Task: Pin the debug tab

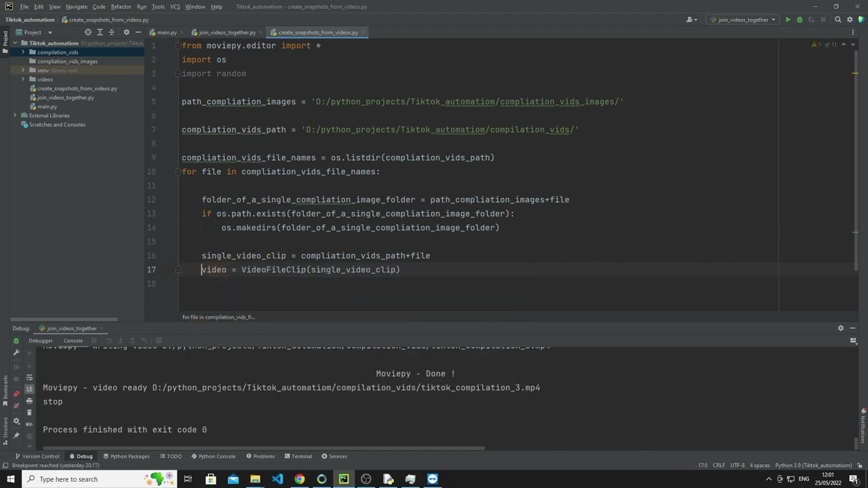Action: coord(16,436)
